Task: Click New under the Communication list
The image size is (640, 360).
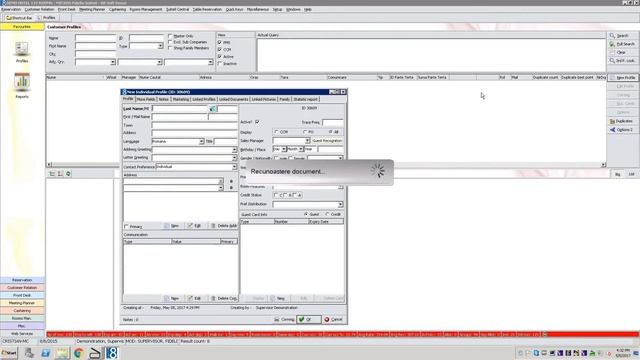Action: tap(172, 298)
